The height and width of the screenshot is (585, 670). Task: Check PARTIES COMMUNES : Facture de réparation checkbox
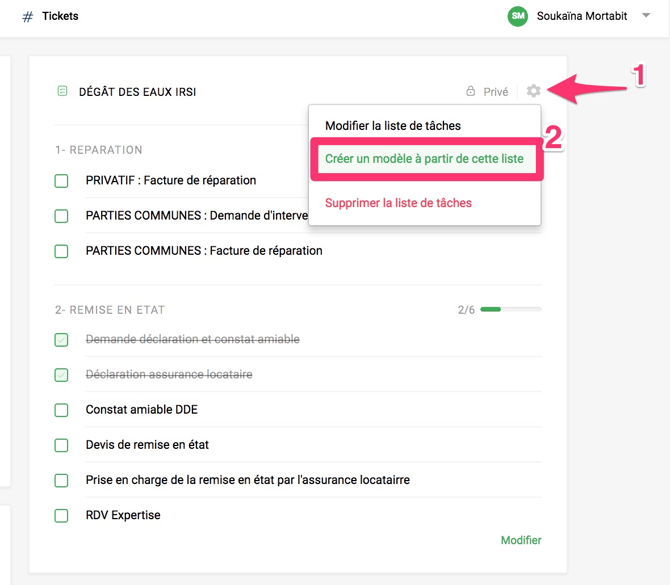(x=62, y=251)
